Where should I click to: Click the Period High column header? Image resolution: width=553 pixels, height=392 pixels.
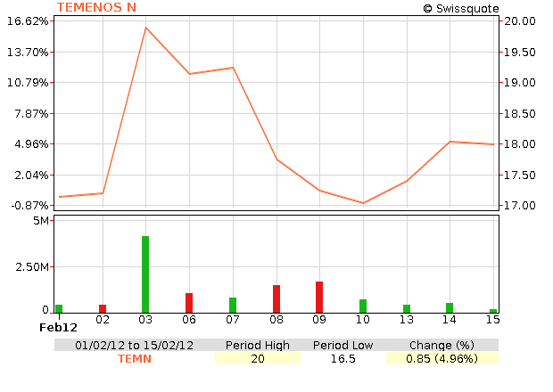[258, 345]
